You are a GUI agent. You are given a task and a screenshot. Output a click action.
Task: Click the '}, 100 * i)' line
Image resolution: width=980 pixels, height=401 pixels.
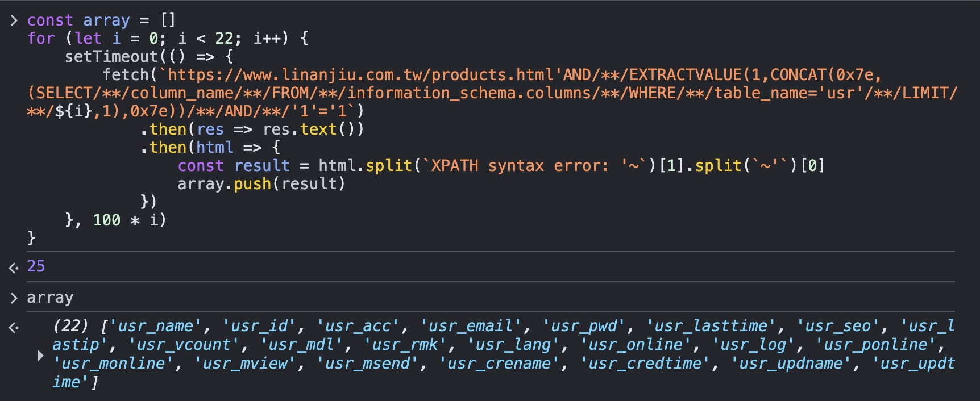[x=115, y=220]
